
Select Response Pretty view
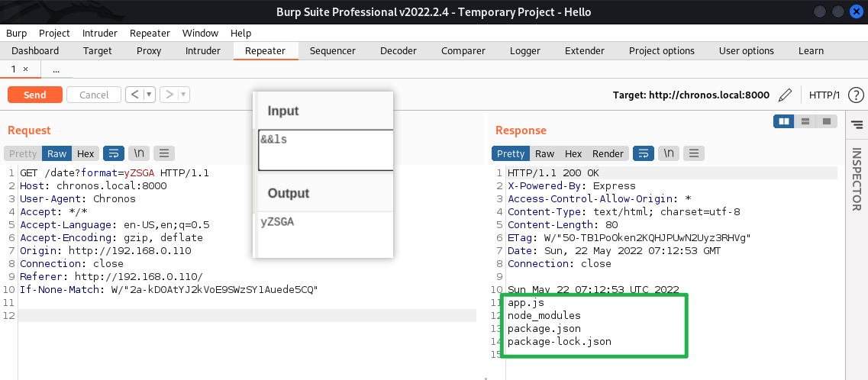click(511, 153)
